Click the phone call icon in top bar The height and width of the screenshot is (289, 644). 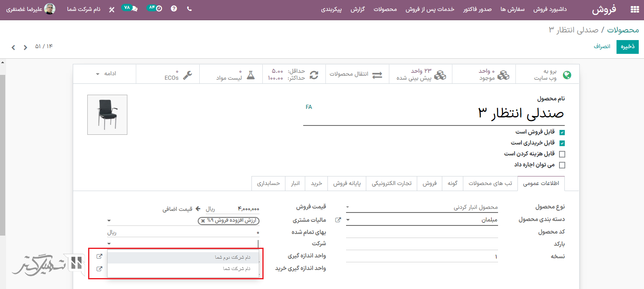(189, 8)
